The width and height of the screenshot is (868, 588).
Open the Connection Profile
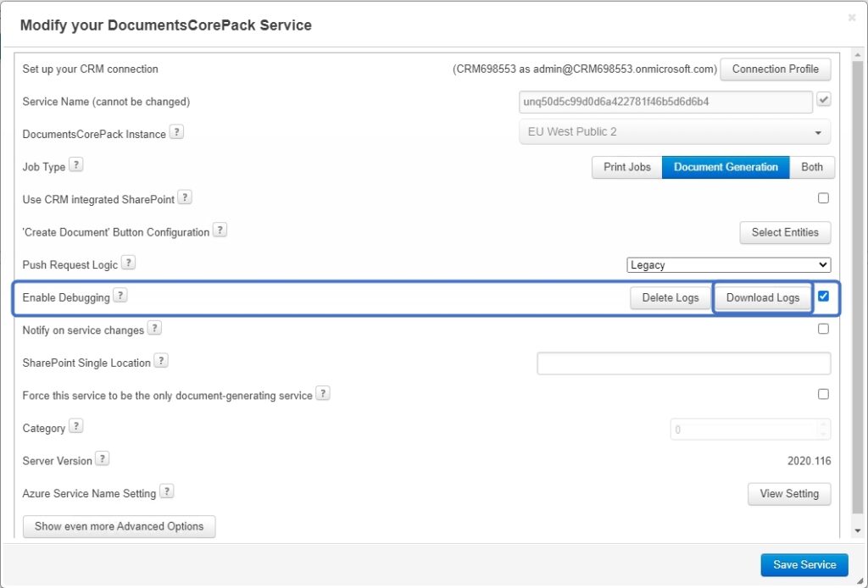coord(775,69)
